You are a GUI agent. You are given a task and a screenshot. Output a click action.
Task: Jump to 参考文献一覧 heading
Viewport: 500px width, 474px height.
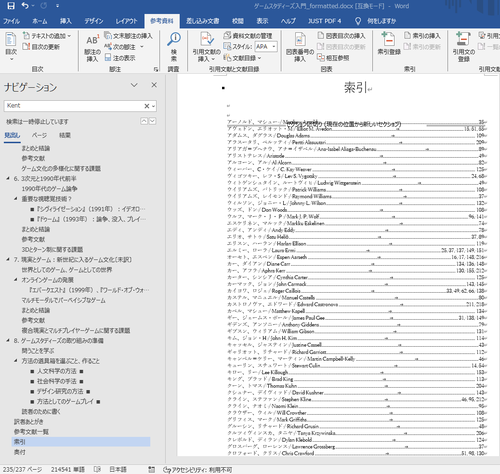[31, 432]
